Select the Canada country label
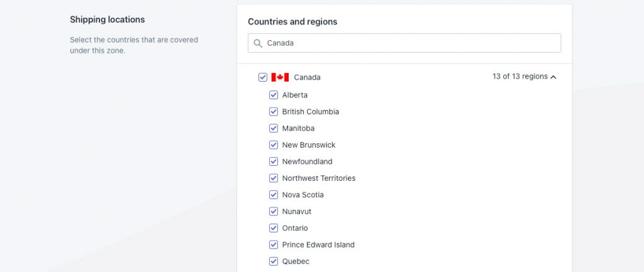This screenshot has height=272, width=644. point(307,77)
